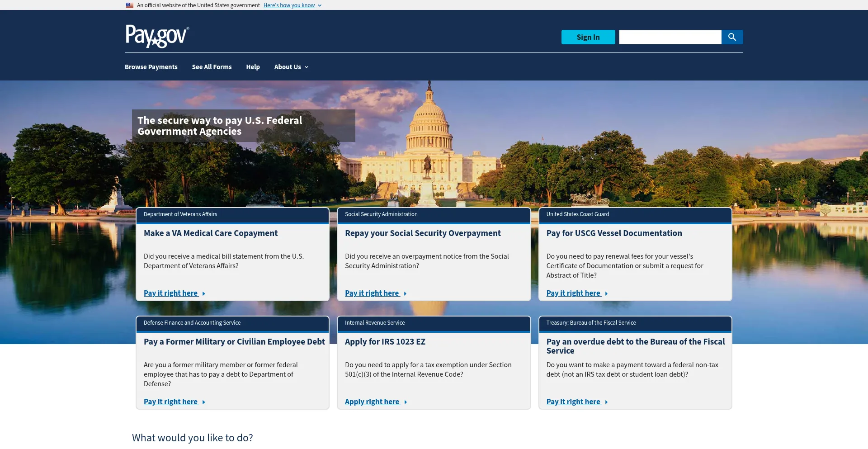Screen dimensions: 868x449
Task: Click Repay your Social Security Overpayment title
Action: point(423,233)
